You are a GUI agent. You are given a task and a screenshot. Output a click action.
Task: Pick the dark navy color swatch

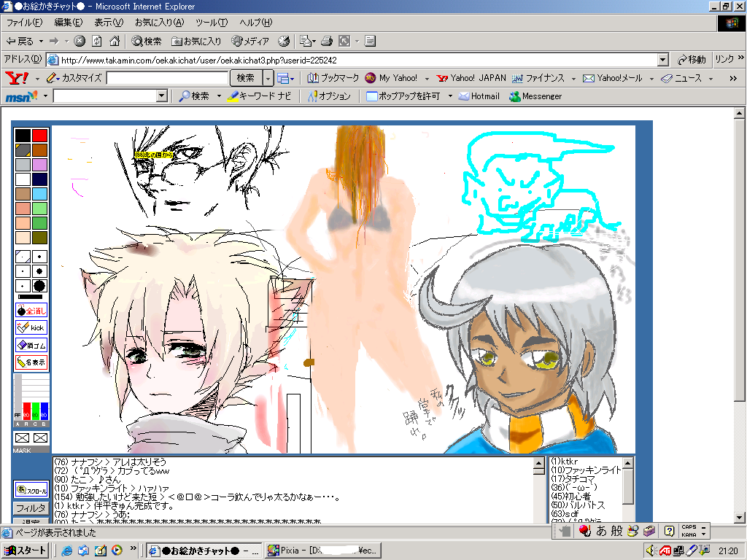(39, 179)
